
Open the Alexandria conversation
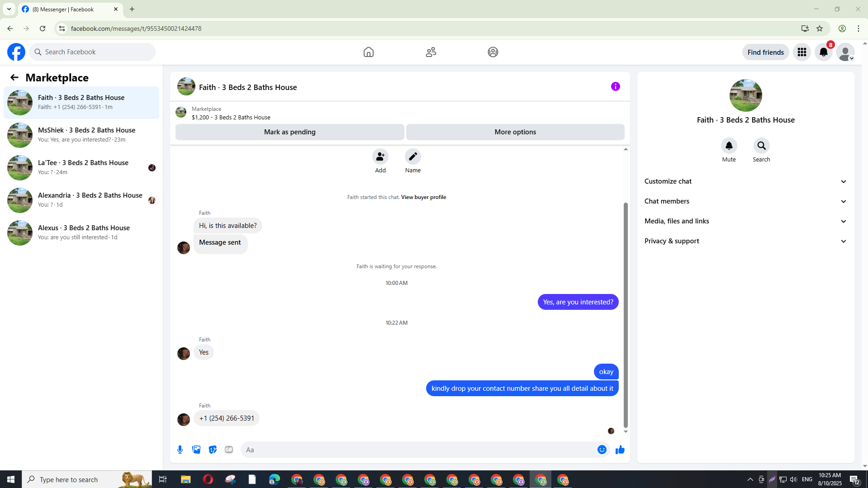81,200
